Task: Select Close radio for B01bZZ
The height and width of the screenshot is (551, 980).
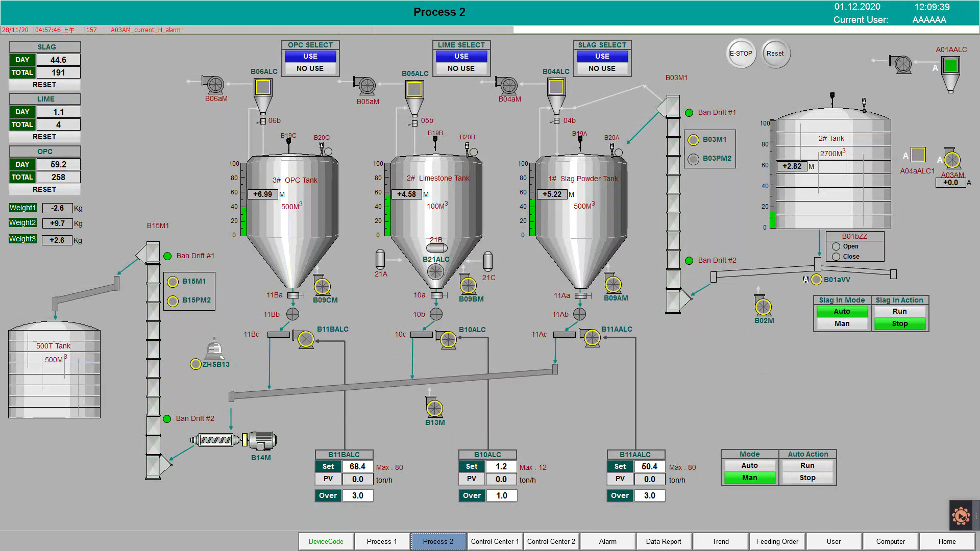Action: [x=836, y=257]
